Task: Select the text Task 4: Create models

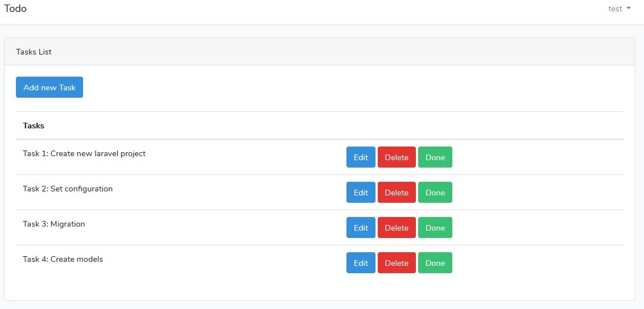Action: coord(63,260)
